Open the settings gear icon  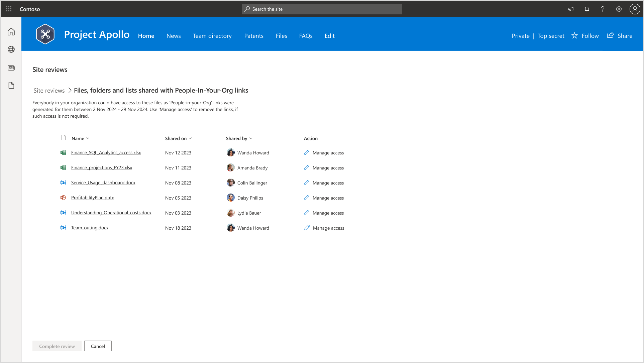pos(619,9)
